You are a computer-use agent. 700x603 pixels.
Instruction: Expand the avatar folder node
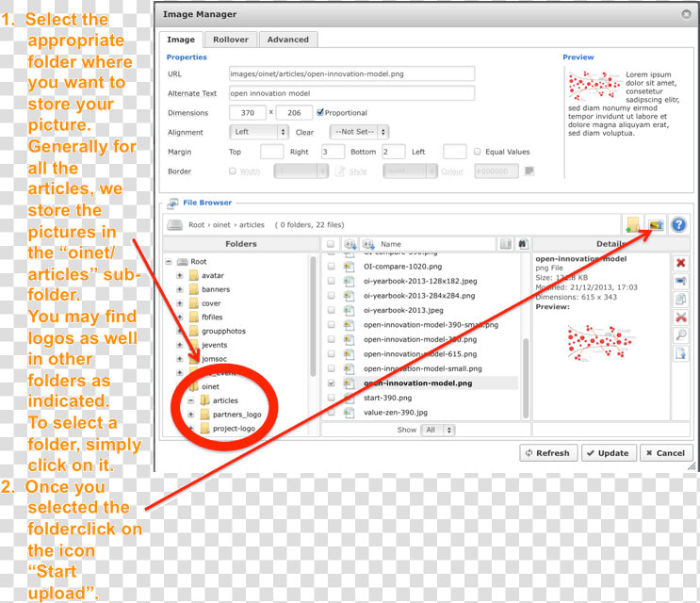click(x=179, y=275)
